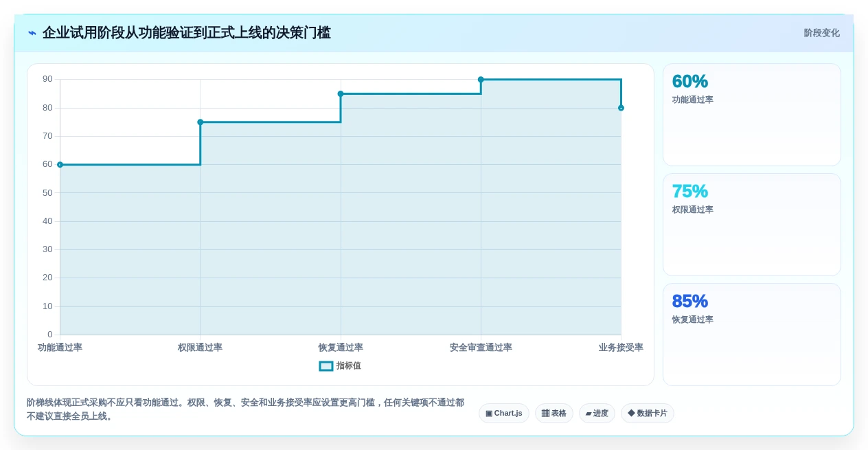Click the 业务接受率 x-axis label
The width and height of the screenshot is (868, 450).
(x=621, y=348)
